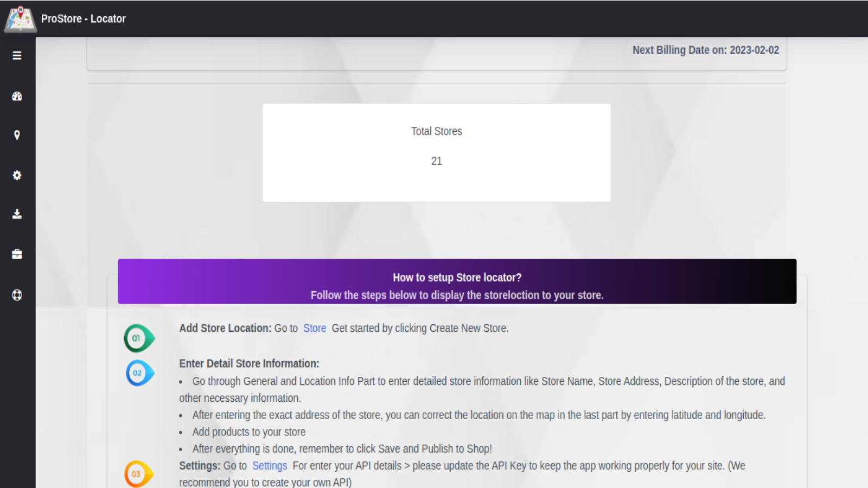Open the hamburger menu in the sidebar
This screenshot has width=868, height=488.
[17, 55]
